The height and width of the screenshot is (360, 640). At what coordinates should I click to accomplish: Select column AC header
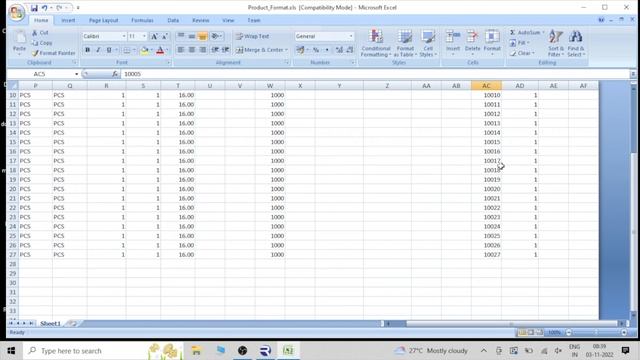[486, 86]
